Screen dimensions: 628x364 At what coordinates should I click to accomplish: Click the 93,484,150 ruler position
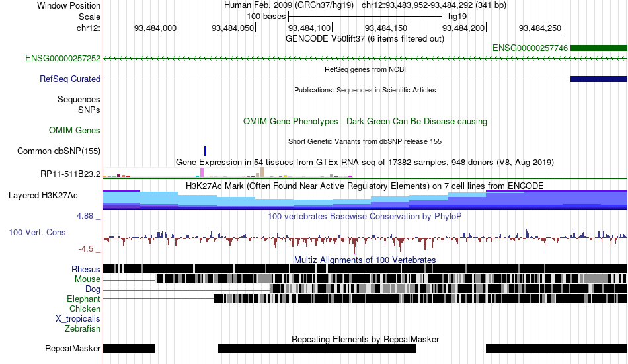click(x=386, y=28)
